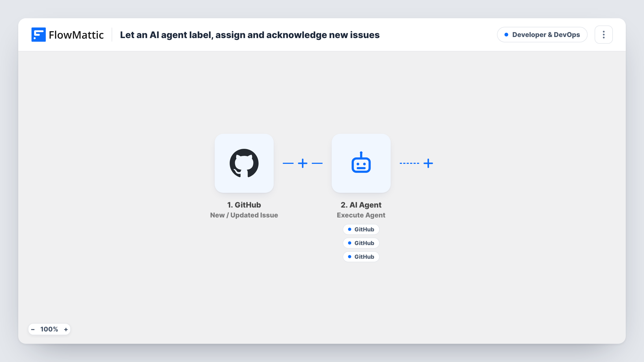
Task: Click the '2. AI Agent' step label
Action: click(361, 205)
